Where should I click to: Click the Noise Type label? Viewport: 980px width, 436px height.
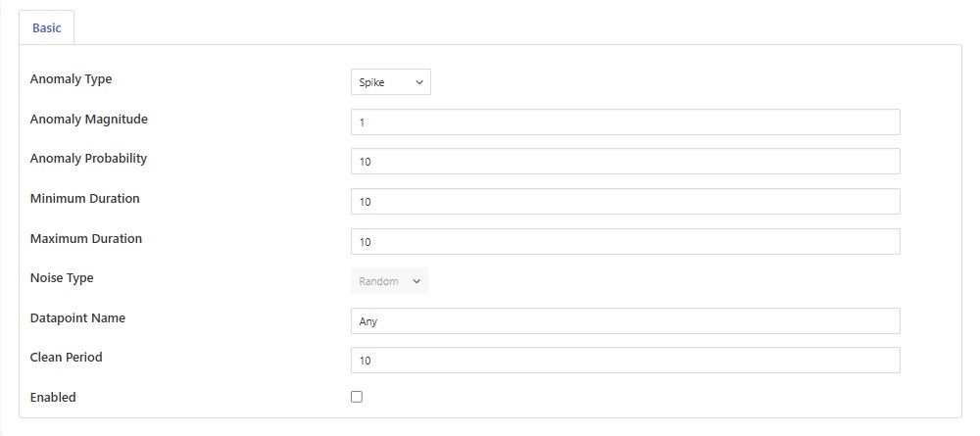[x=62, y=278]
